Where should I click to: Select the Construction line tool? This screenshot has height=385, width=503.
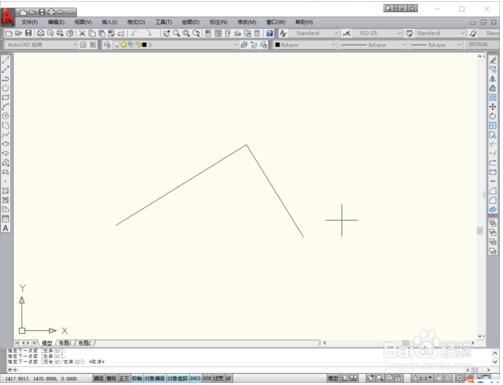pyautogui.click(x=6, y=69)
